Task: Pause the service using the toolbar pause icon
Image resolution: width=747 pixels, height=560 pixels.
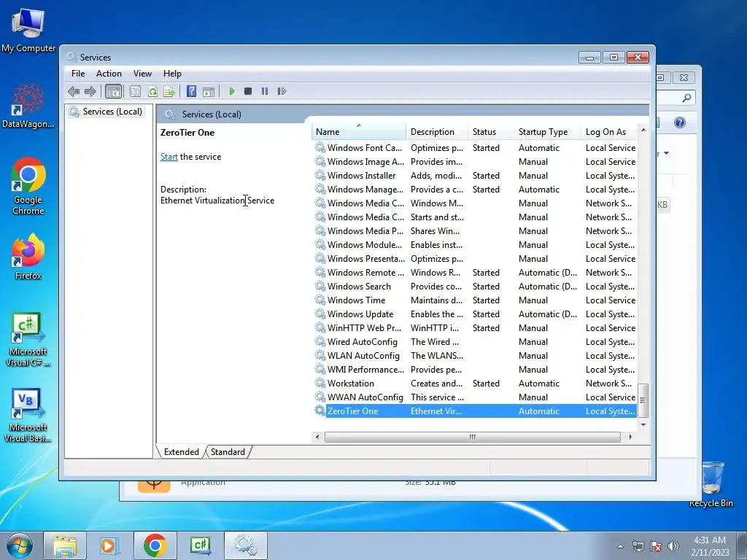Action: pyautogui.click(x=265, y=91)
